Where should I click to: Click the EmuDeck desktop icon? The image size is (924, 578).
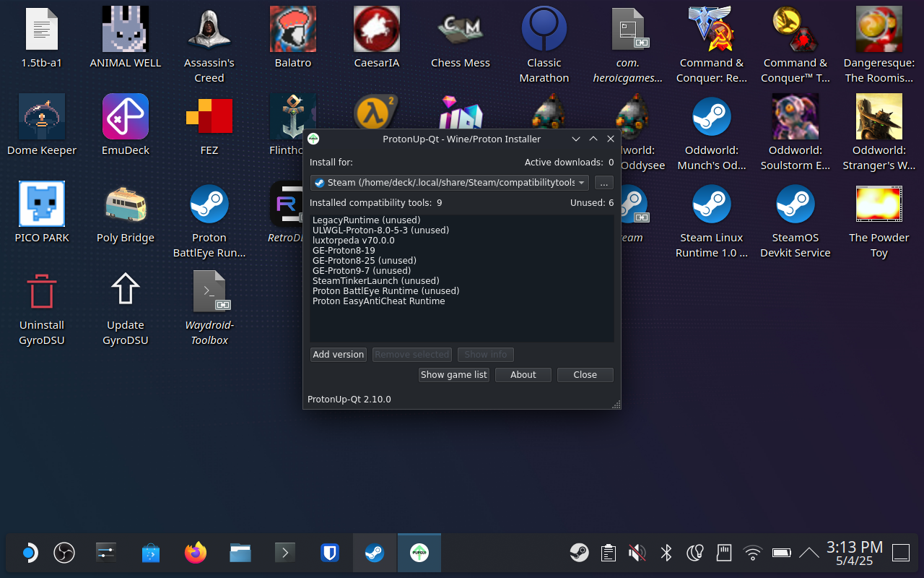point(126,116)
